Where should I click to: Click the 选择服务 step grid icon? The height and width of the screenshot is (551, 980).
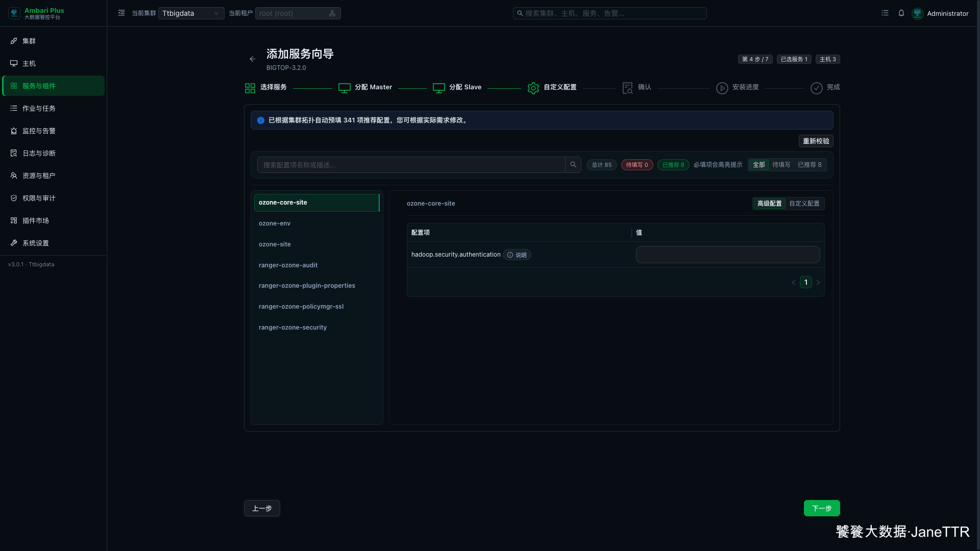click(x=250, y=88)
